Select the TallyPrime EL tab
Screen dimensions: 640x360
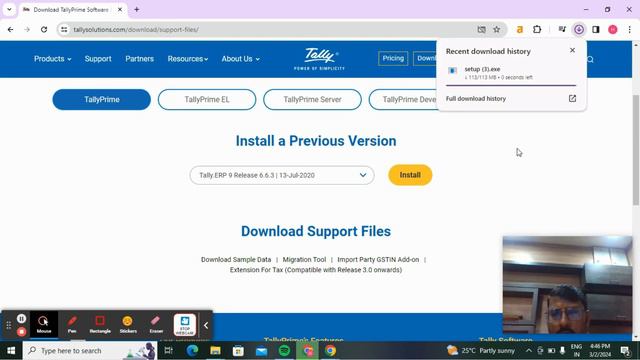pyautogui.click(x=207, y=100)
